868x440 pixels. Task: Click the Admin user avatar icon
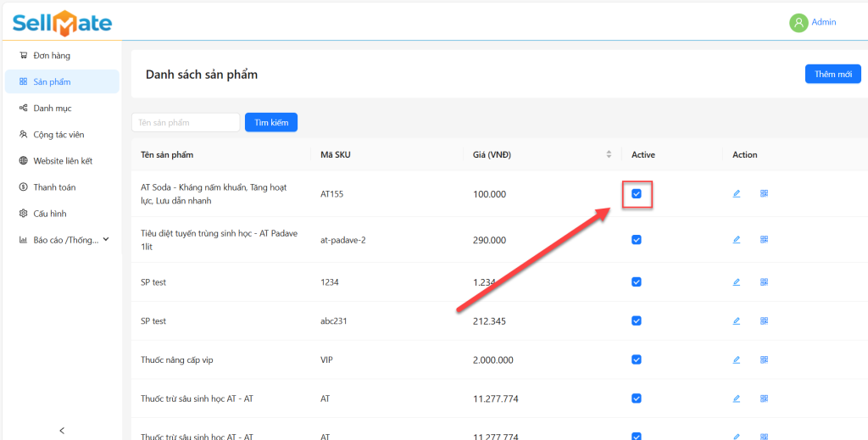(798, 23)
